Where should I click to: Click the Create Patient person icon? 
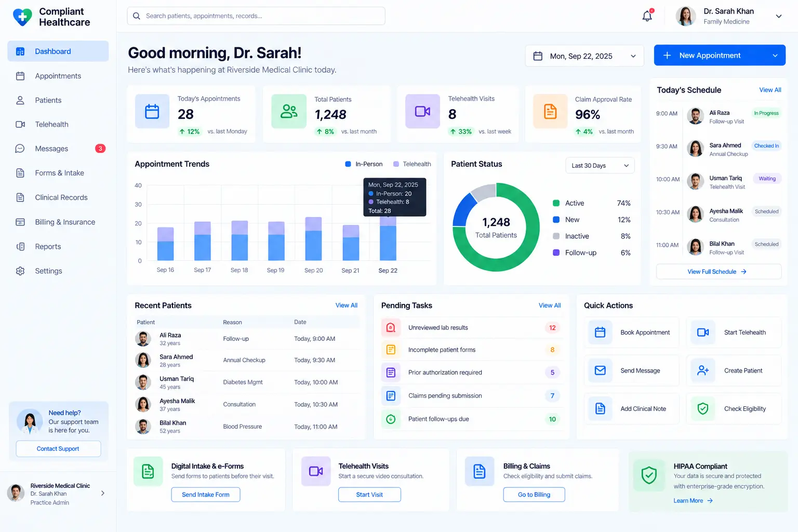703,370
